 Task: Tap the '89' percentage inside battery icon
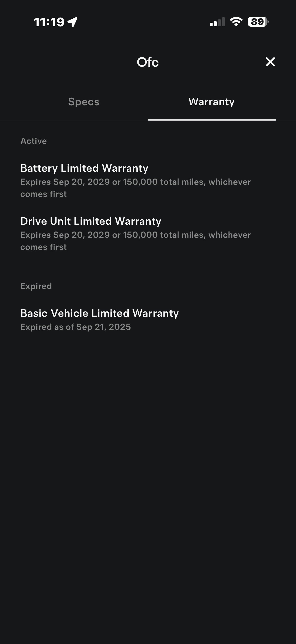click(x=257, y=22)
